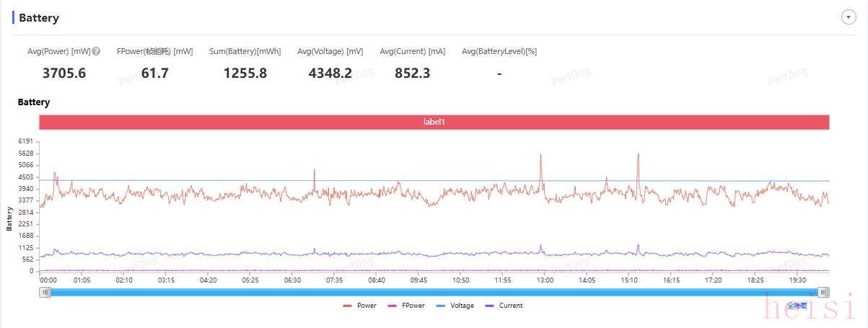Toggle the Power series in the legend
The width and height of the screenshot is (868, 328).
point(360,306)
